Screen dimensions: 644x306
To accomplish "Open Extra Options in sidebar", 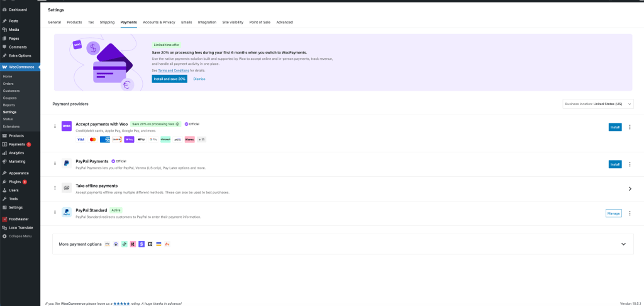I will click(20, 55).
